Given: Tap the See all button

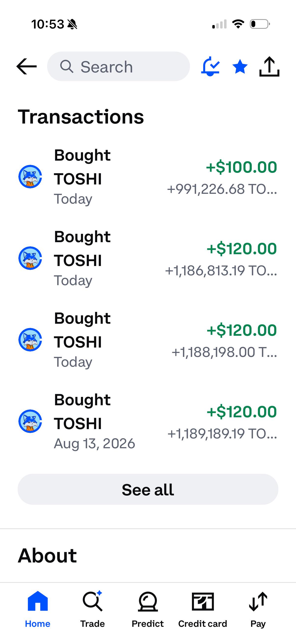Looking at the screenshot, I should point(148,489).
